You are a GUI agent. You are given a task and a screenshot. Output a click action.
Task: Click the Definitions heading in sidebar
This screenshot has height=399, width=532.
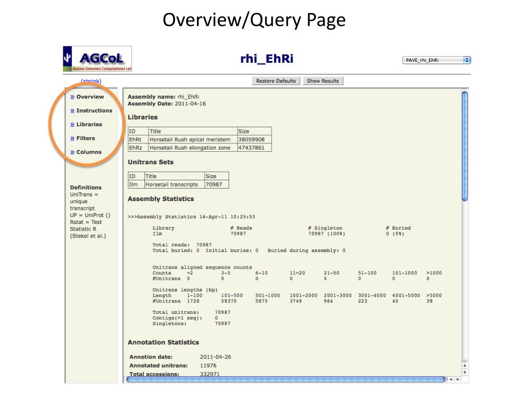pyautogui.click(x=86, y=187)
